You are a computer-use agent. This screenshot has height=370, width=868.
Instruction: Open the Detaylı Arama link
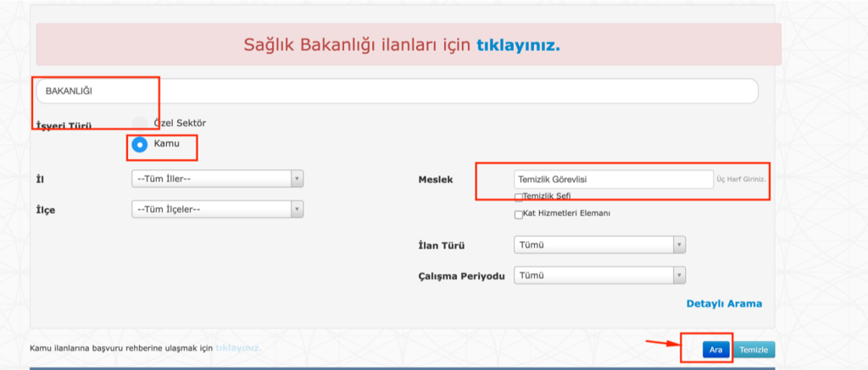click(x=723, y=303)
